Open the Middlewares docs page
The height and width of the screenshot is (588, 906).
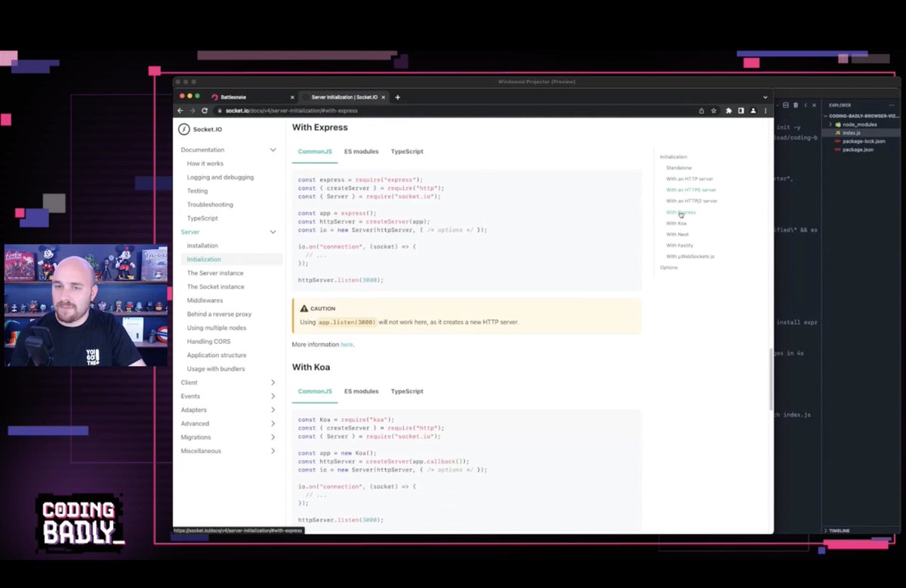click(205, 300)
